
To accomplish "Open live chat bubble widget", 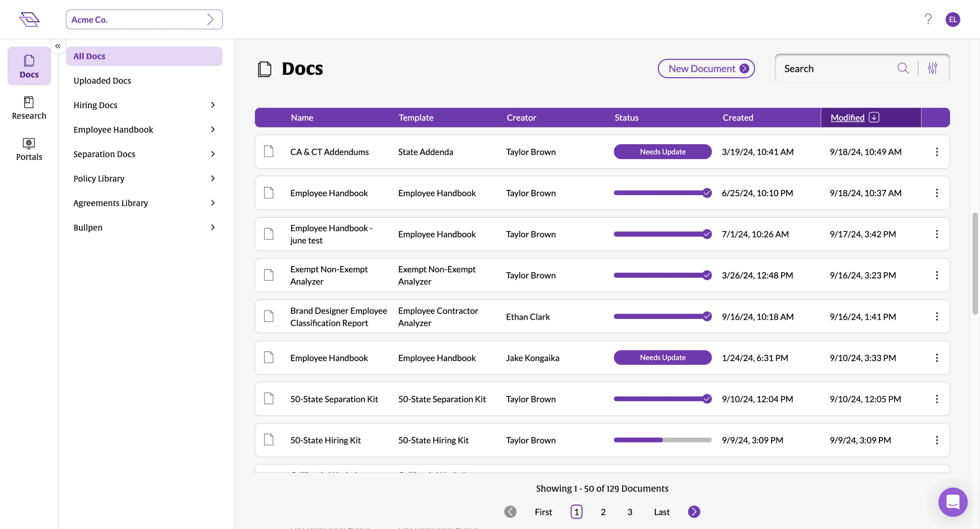I will pyautogui.click(x=953, y=502).
